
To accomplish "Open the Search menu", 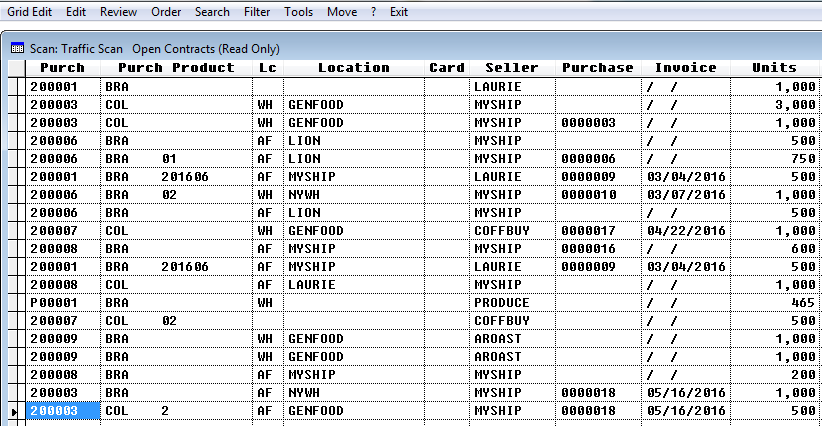I will point(212,12).
